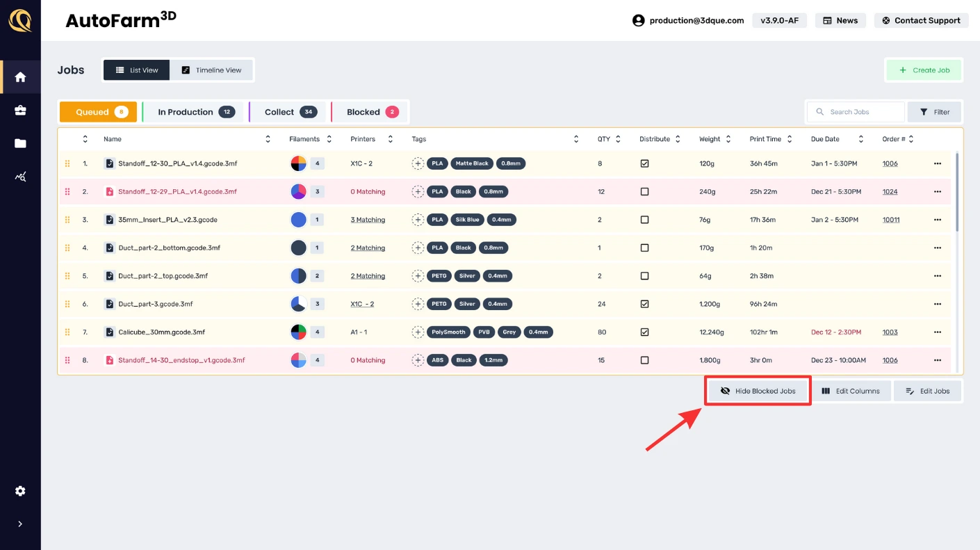Click drag handle for Calicube_30mm row
This screenshot has width=980, height=550.
(67, 332)
